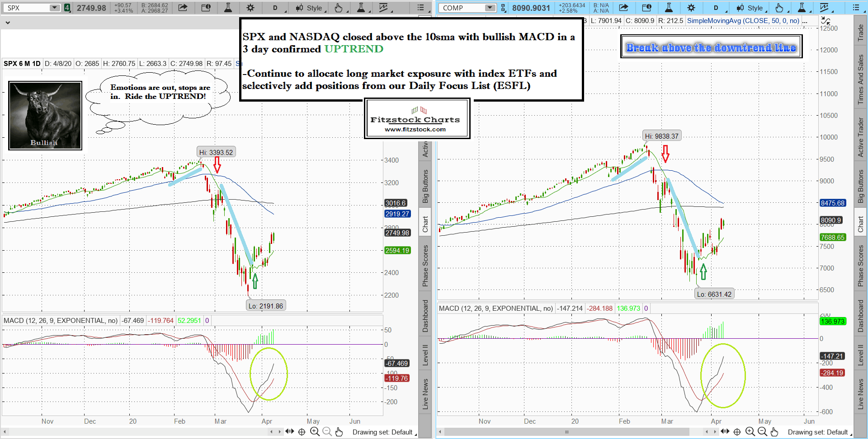868x439 pixels.
Task: Select the pan hand tool below SPX chart
Action: click(x=339, y=432)
